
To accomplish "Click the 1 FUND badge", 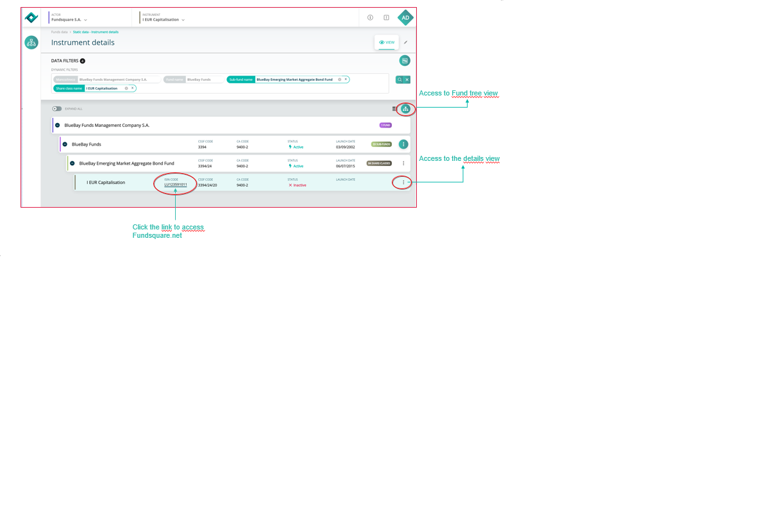I will [x=386, y=126].
